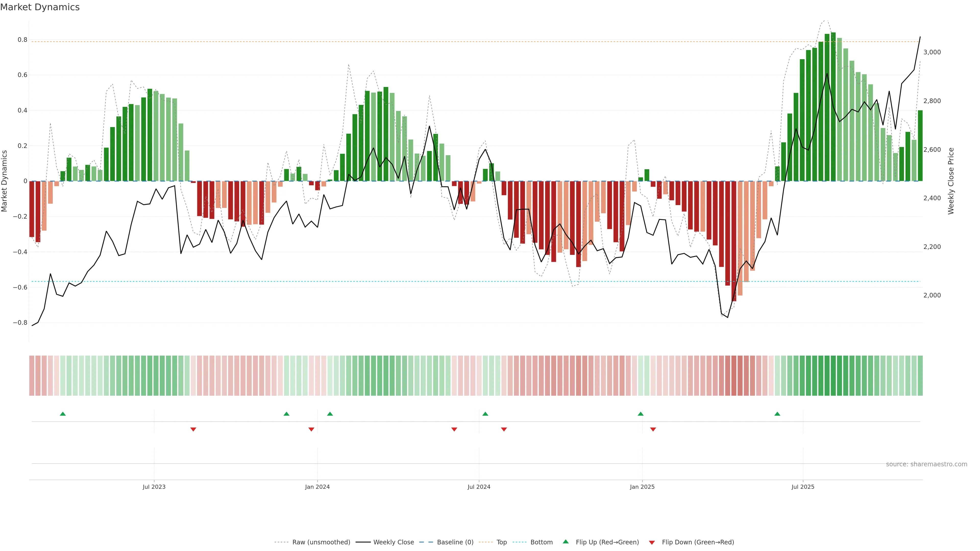Click the Jan 2024 x-axis label
Viewport: 980px width, 551px height.
click(317, 487)
